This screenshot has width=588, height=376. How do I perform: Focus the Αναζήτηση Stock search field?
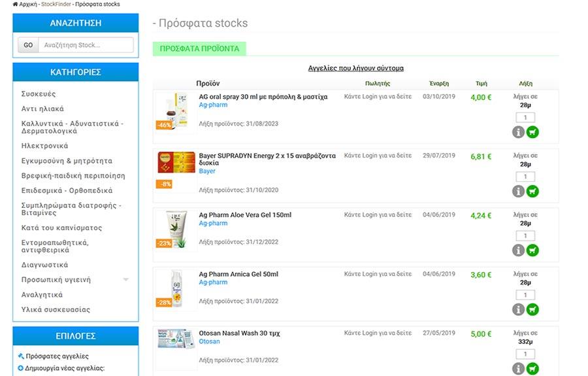(x=86, y=45)
